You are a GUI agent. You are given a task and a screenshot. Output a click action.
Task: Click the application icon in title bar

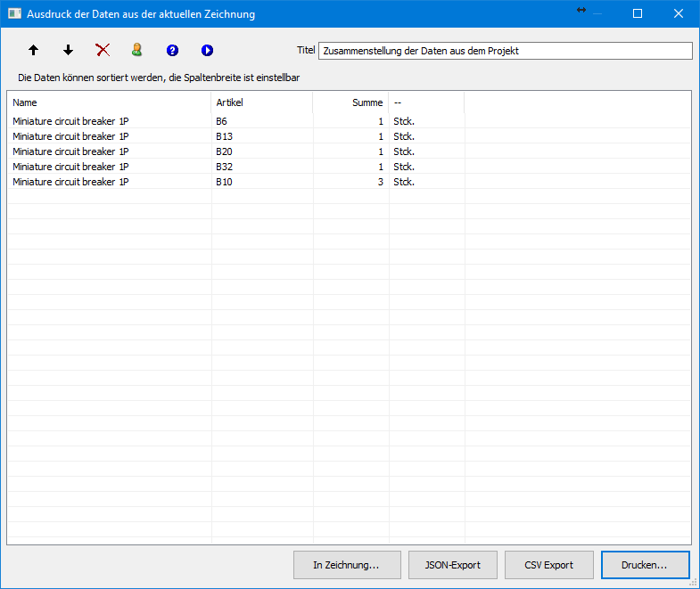(x=14, y=14)
